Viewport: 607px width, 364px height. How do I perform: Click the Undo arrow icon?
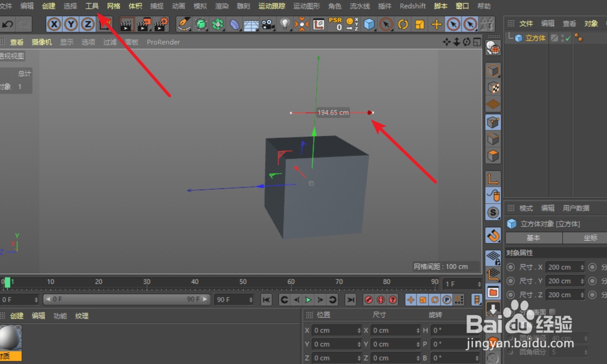[x=7, y=24]
